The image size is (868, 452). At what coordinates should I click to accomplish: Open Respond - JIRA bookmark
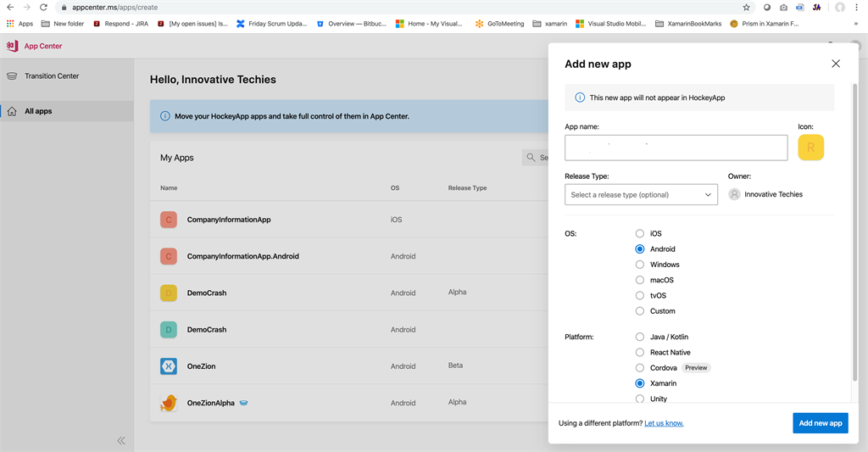click(x=120, y=24)
